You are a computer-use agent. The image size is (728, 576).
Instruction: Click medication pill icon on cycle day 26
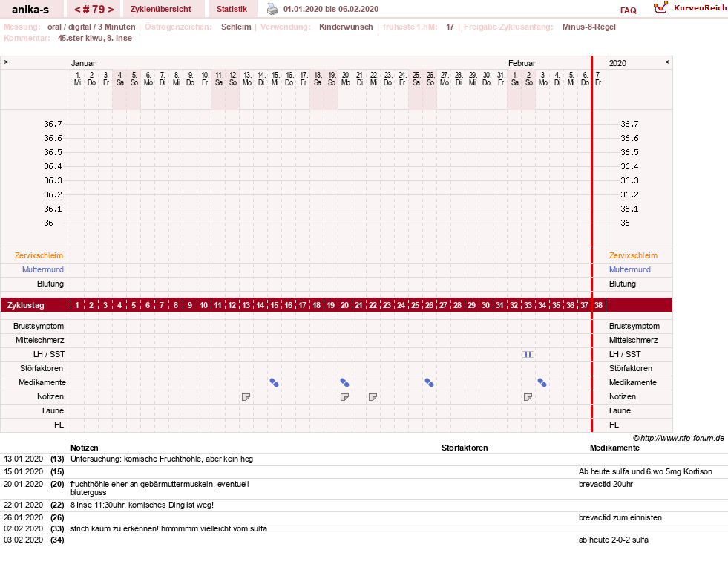click(x=430, y=383)
